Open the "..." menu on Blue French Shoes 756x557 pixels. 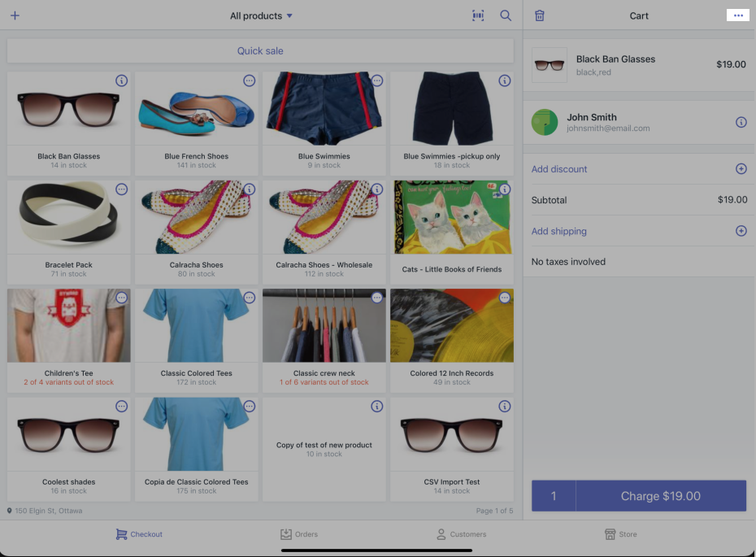(x=249, y=81)
